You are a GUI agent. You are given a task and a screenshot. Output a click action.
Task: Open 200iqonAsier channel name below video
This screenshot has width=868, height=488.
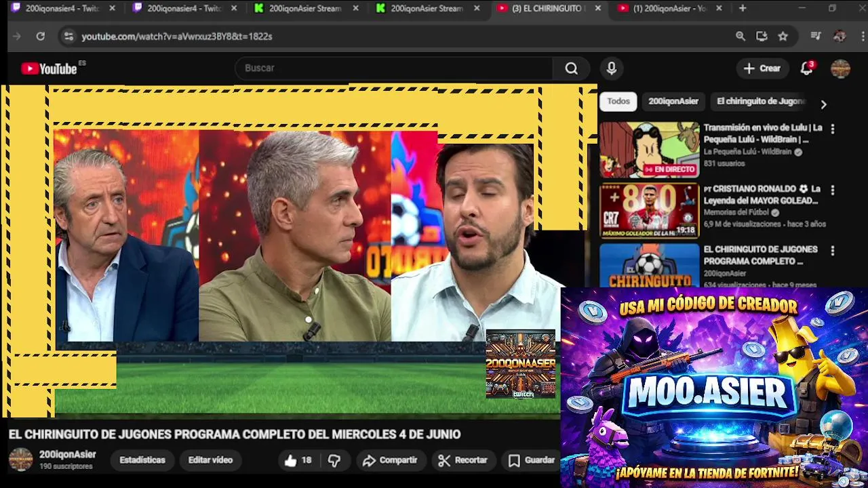pos(67,454)
